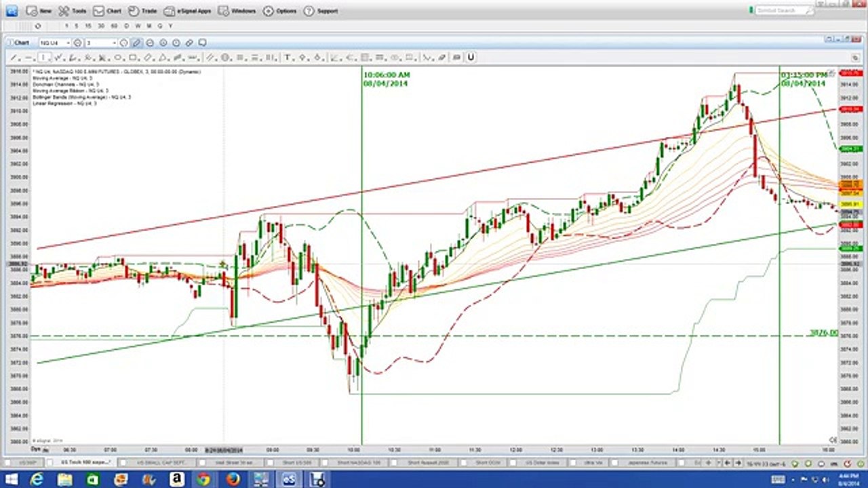Select the 1-minute interval shortcut

[66, 26]
